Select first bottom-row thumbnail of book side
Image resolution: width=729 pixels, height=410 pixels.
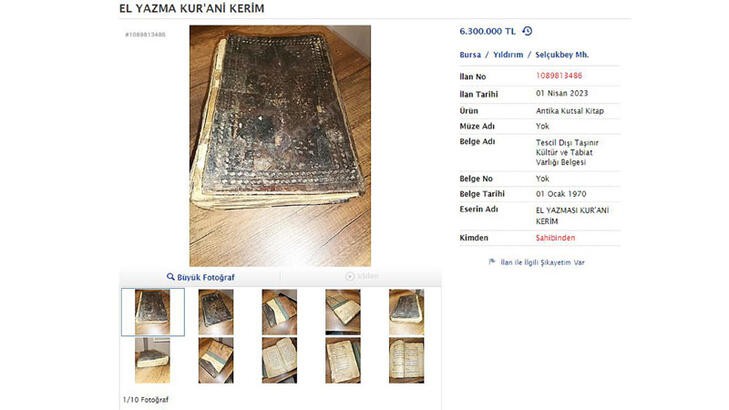(152, 360)
